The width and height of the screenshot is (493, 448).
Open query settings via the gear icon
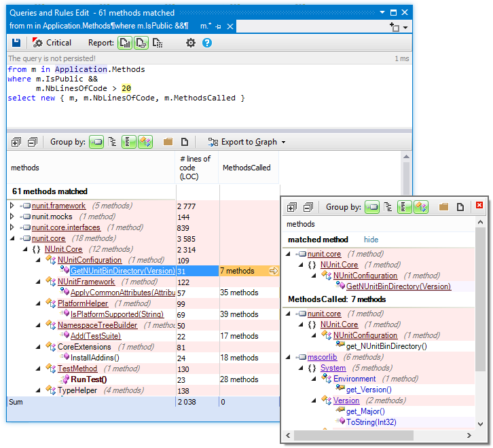click(x=191, y=43)
